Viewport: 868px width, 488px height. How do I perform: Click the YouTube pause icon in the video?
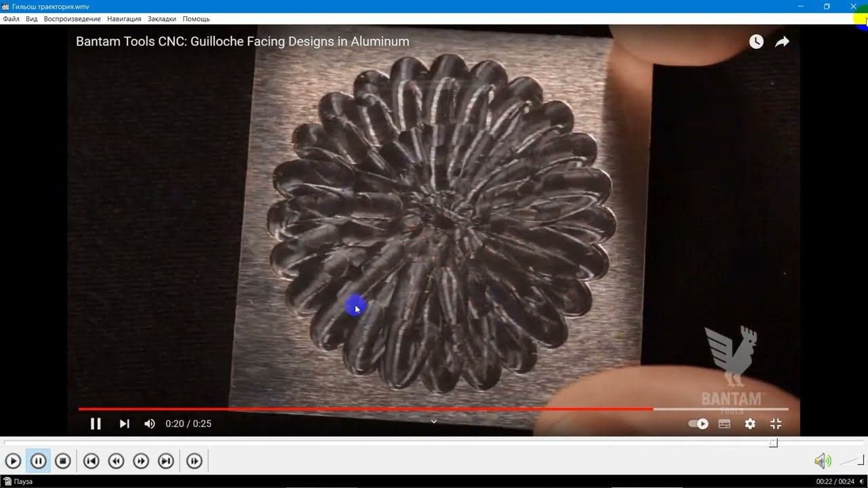point(96,424)
